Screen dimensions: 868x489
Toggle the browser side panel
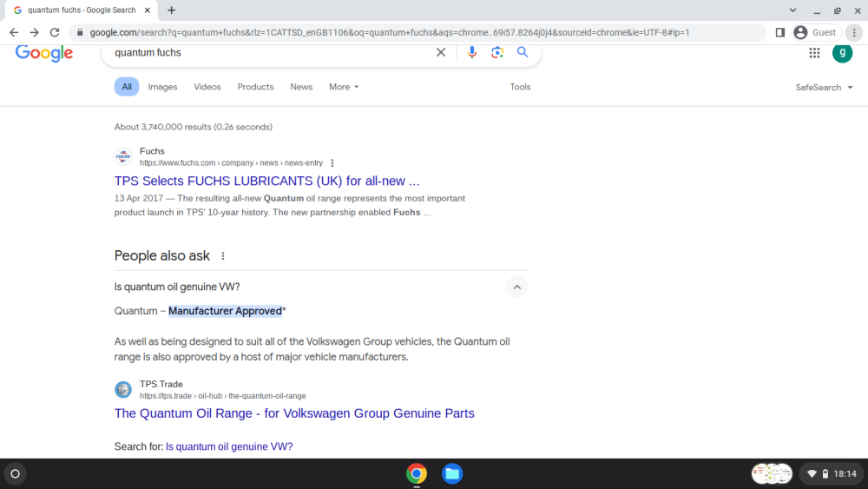tap(780, 33)
